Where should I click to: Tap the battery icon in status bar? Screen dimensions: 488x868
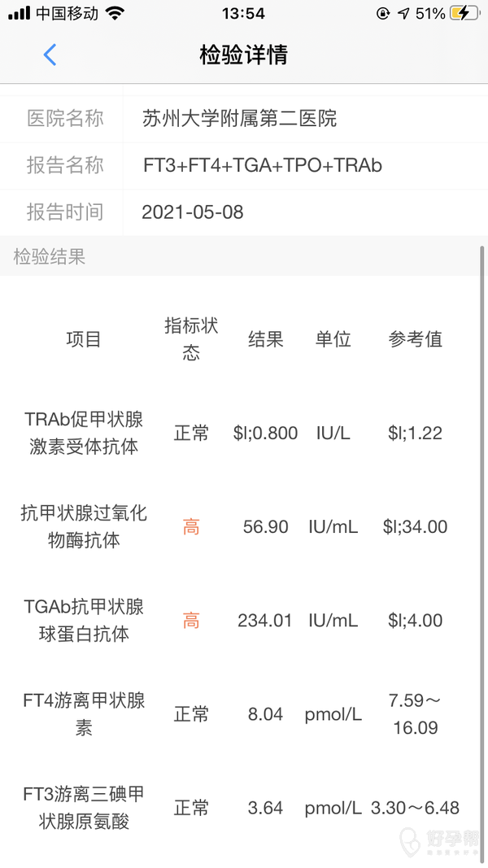click(x=464, y=13)
